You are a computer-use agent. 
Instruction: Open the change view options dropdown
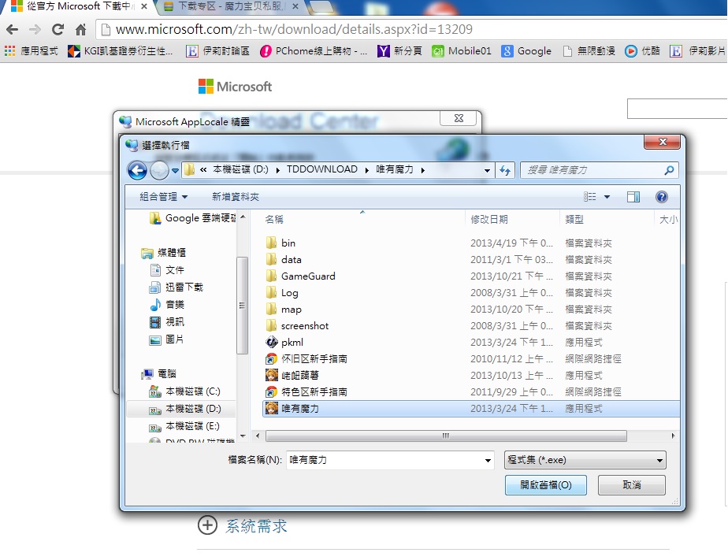tap(607, 197)
